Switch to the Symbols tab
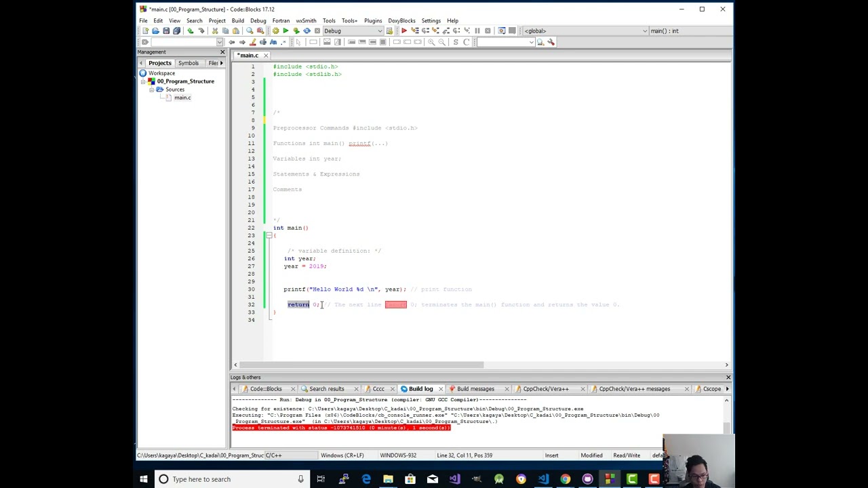 click(189, 63)
